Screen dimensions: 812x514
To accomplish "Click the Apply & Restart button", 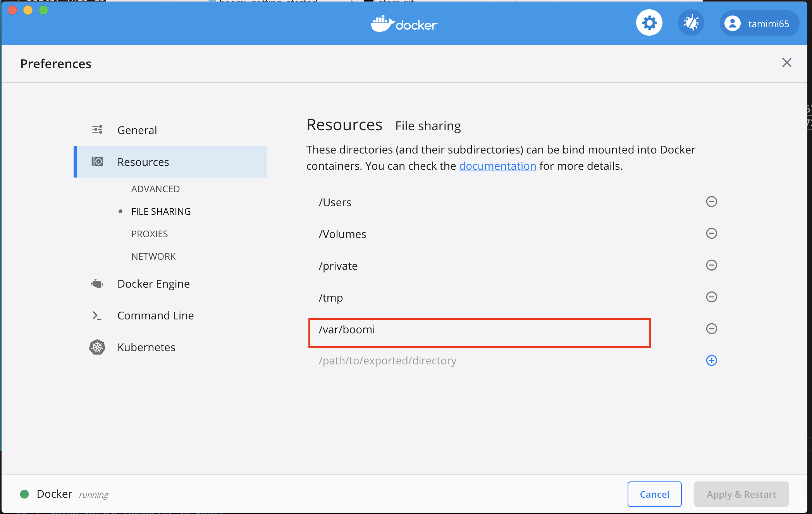I will pyautogui.click(x=741, y=494).
